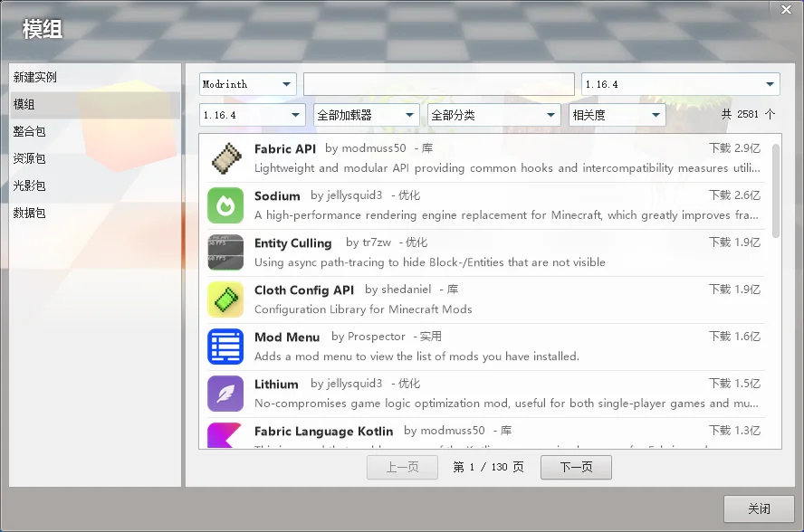Click the green Sodium flame icon
This screenshot has width=804, height=532.
pyautogui.click(x=225, y=205)
